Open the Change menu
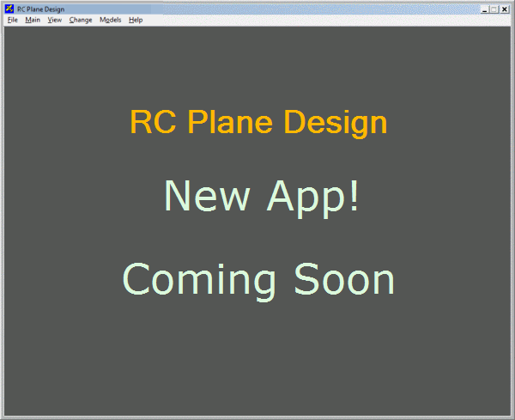Screen dimensions: 515x420 point(81,20)
